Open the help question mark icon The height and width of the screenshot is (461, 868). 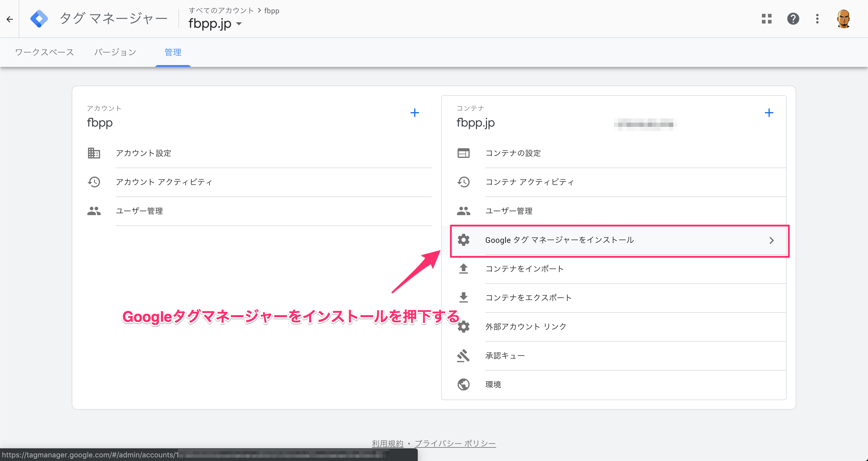pyautogui.click(x=793, y=19)
